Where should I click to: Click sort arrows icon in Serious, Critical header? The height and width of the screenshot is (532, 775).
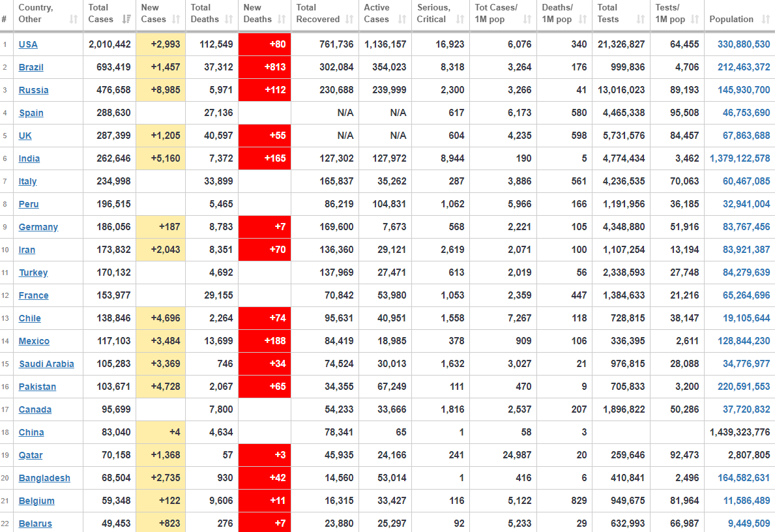(460, 20)
